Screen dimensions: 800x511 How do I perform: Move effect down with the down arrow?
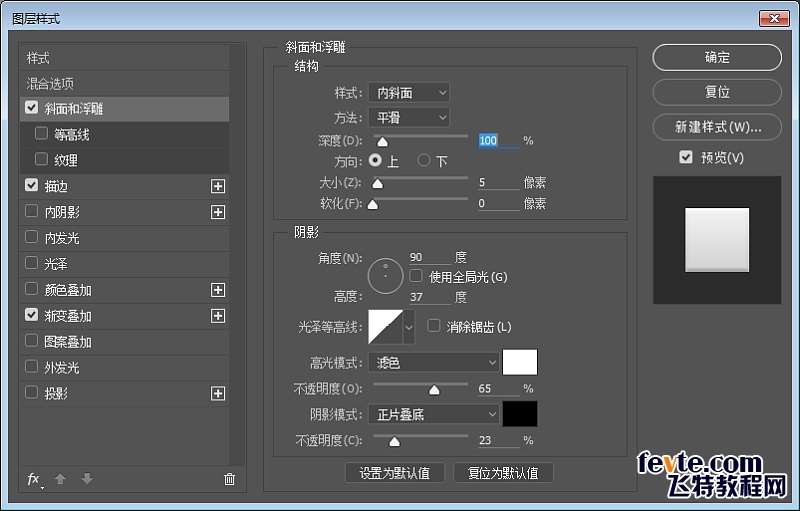pos(87,479)
